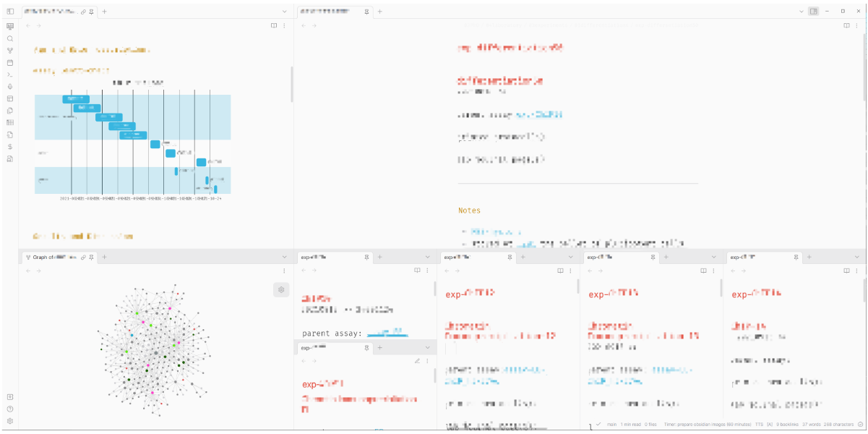The image size is (868, 434).
Task: Toggle reading view in the Gantt note pane
Action: click(274, 25)
